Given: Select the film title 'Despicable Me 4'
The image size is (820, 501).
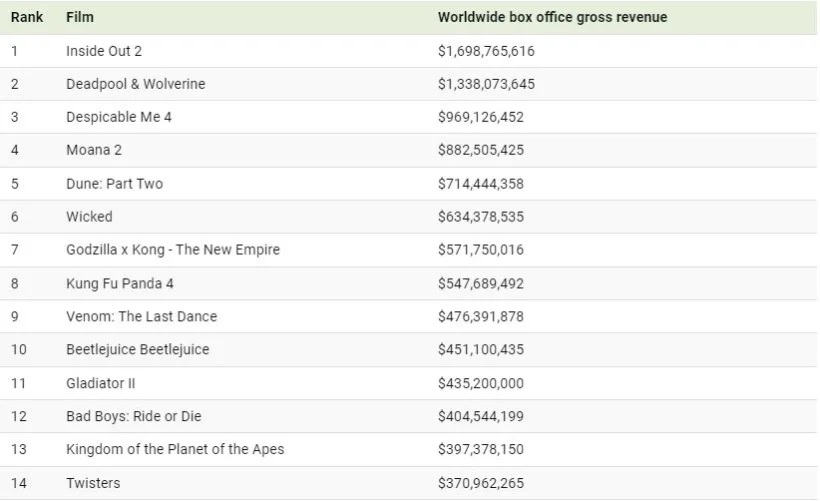Looking at the screenshot, I should (119, 117).
